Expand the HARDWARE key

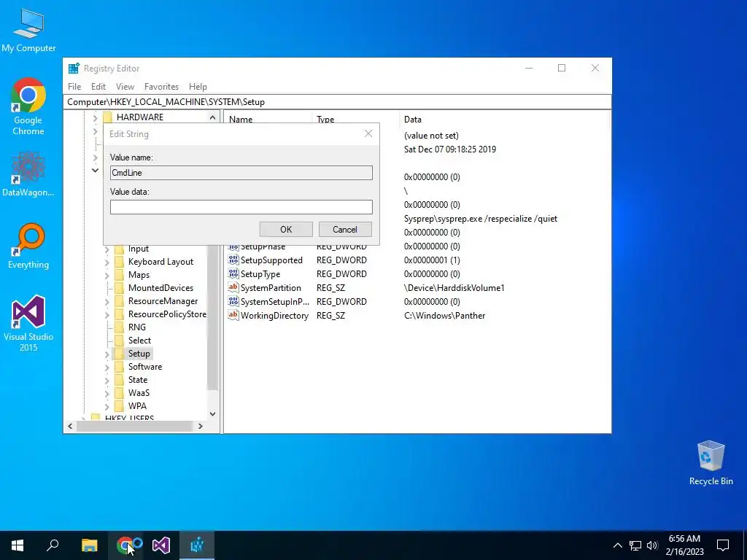click(x=96, y=117)
